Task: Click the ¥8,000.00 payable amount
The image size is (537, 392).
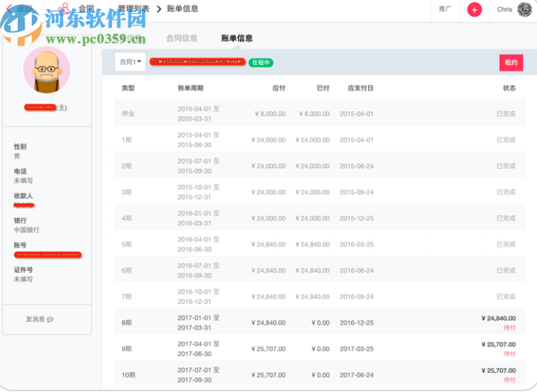Action: pos(270,113)
